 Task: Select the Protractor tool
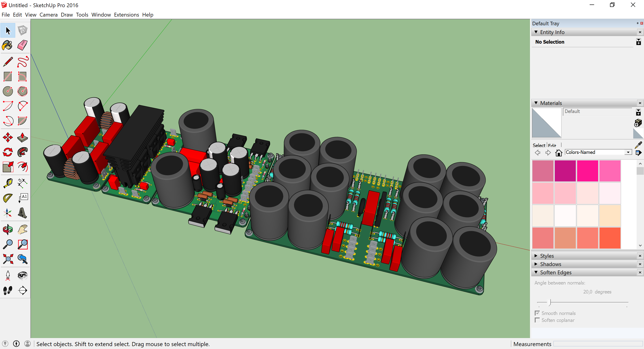click(8, 198)
